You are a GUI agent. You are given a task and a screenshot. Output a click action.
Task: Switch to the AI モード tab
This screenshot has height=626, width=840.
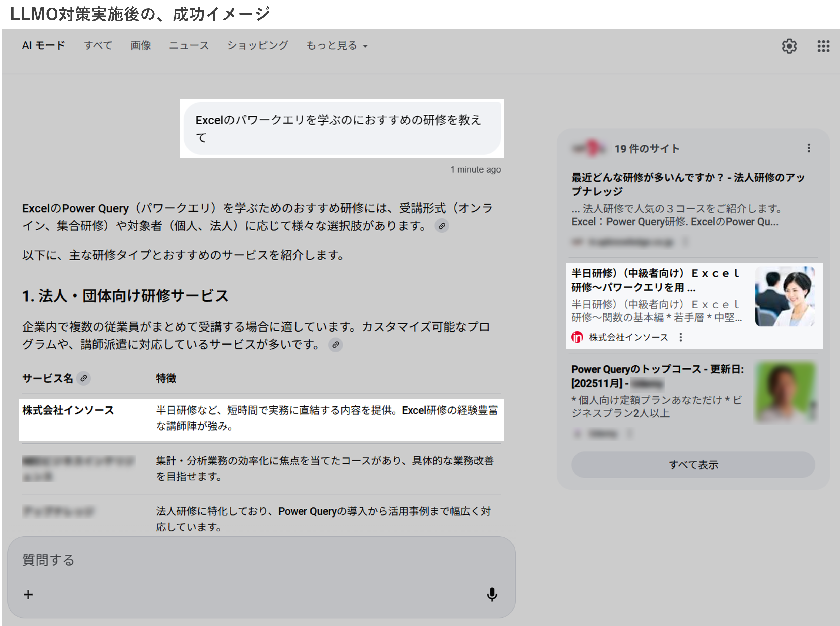point(43,46)
